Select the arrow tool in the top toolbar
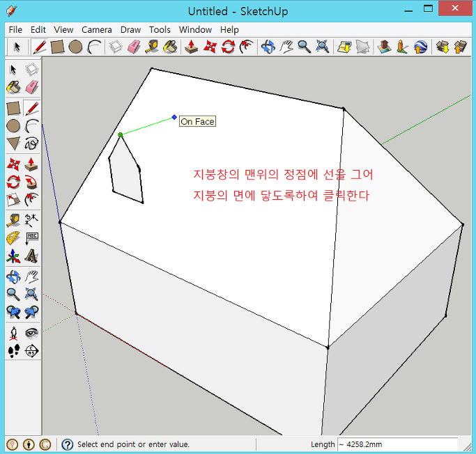Image resolution: width=476 pixels, height=454 pixels. click(17, 47)
